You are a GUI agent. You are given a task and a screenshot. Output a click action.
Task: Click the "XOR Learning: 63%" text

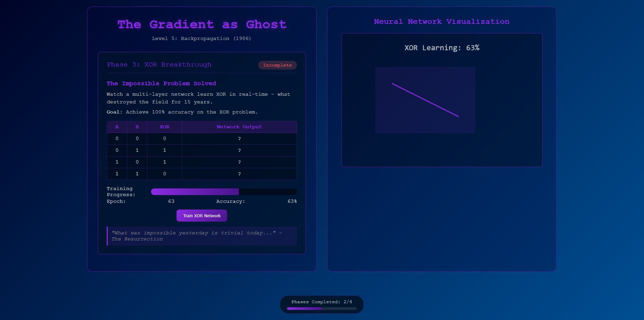tap(442, 48)
